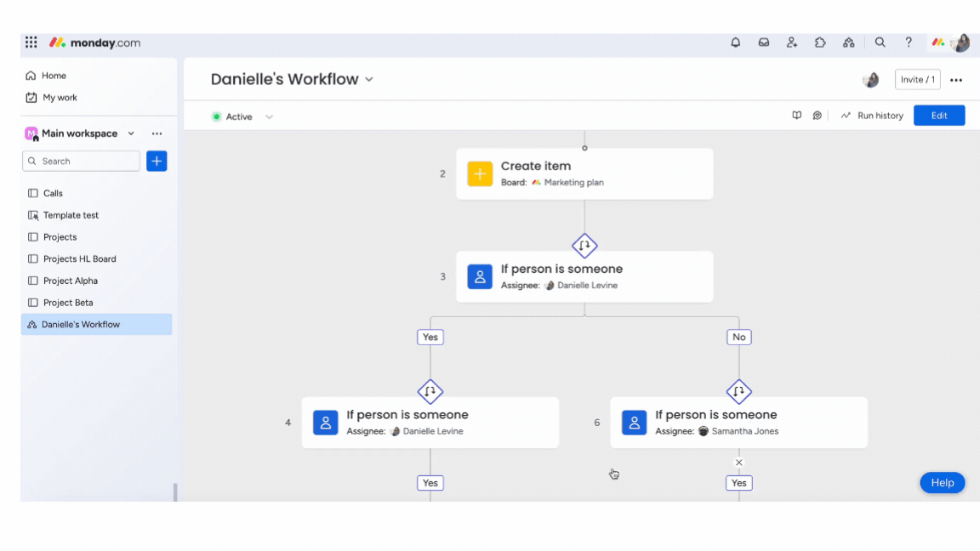Open the workflow three-dot options menu

click(956, 80)
